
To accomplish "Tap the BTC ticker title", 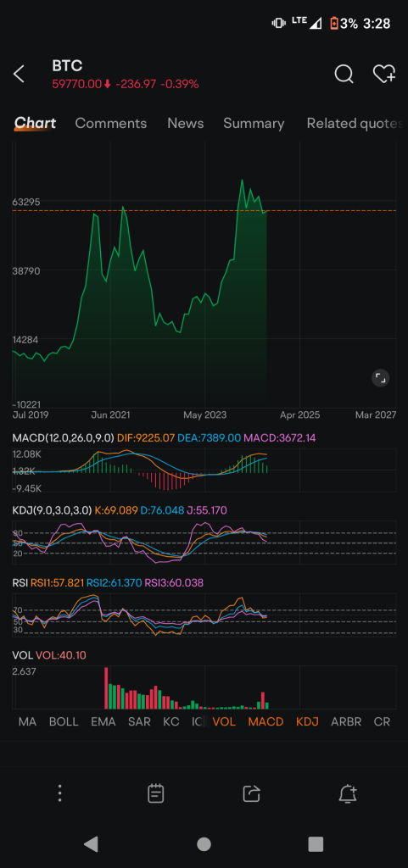I will [67, 66].
